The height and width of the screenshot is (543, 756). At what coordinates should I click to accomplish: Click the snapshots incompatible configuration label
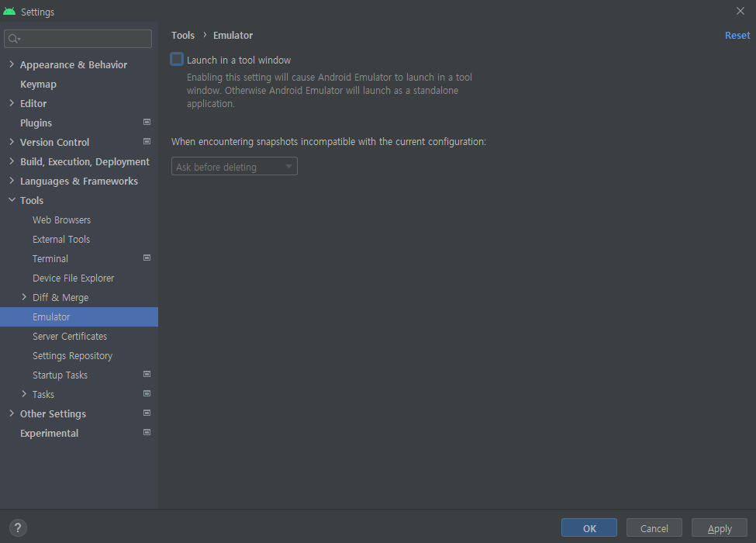pyautogui.click(x=329, y=142)
